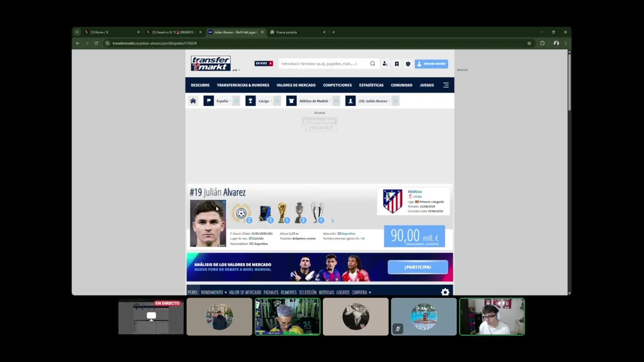644x362 pixels.
Task: Click the Copa América trophy icon
Action: pyautogui.click(x=299, y=213)
